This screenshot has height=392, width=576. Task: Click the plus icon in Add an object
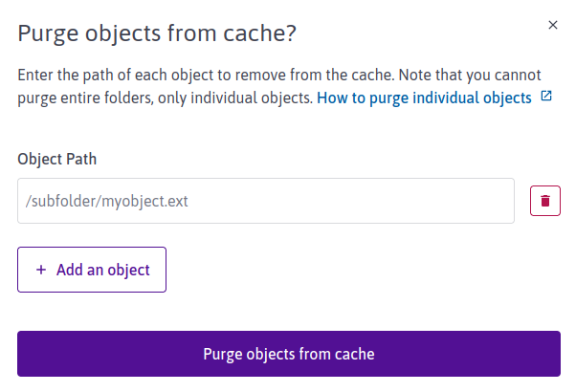[41, 270]
